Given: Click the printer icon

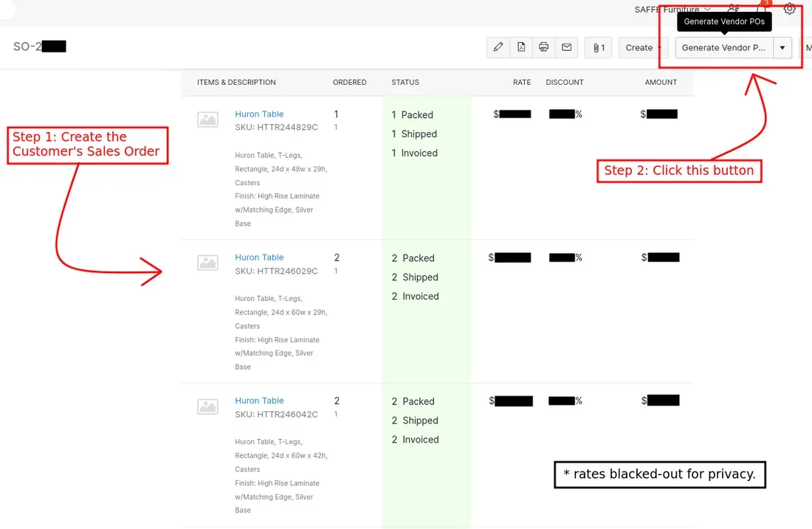Looking at the screenshot, I should (544, 47).
